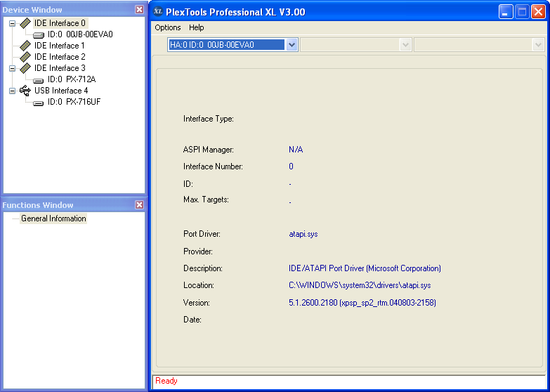Click the drive icon beside PX-716UF
The image size is (550, 392).
[39, 102]
